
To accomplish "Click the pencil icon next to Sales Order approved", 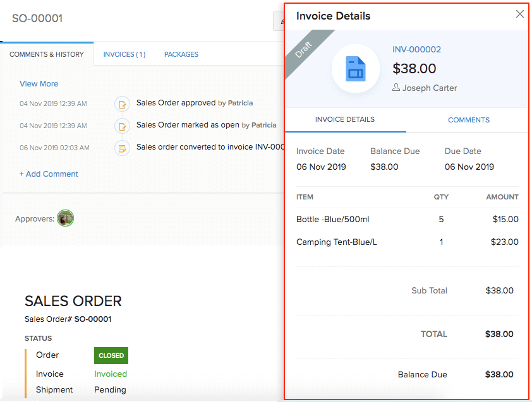I will tap(122, 103).
